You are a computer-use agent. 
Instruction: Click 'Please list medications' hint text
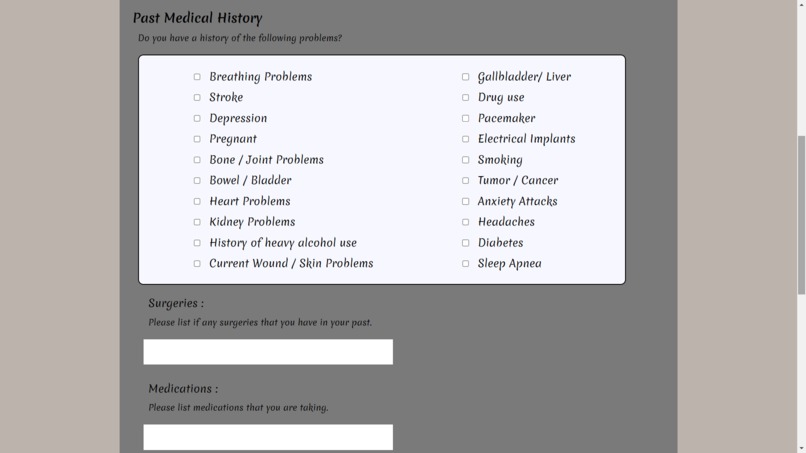coord(238,407)
